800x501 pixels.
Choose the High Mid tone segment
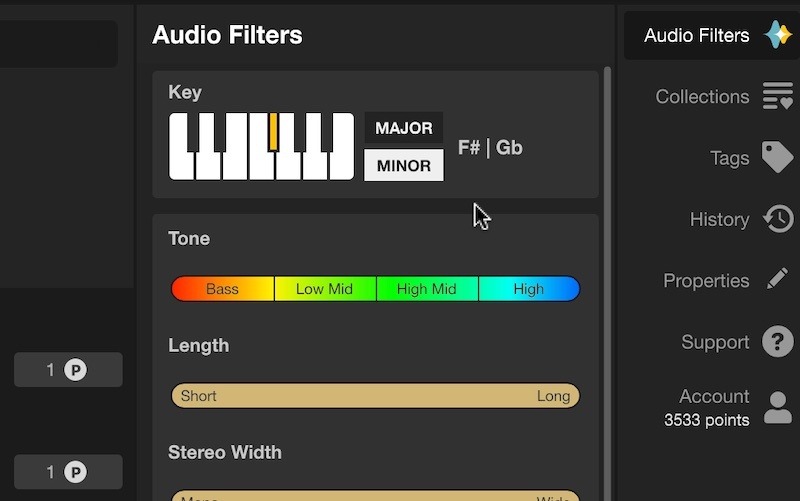point(426,289)
